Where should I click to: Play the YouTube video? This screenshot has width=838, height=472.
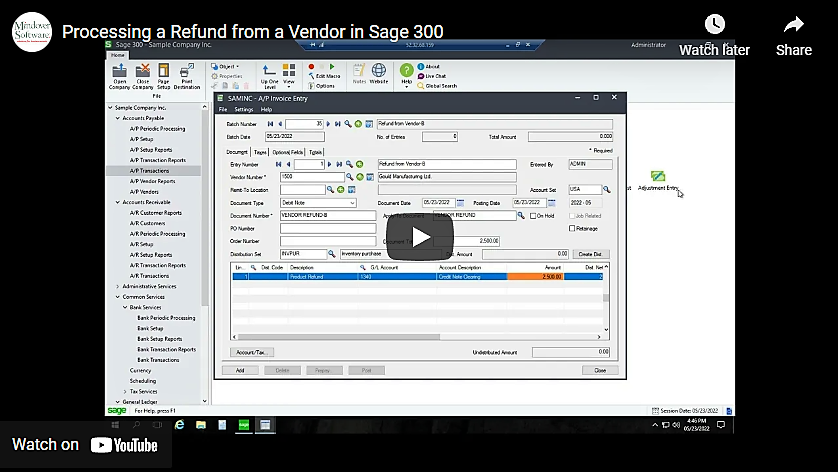(420, 237)
